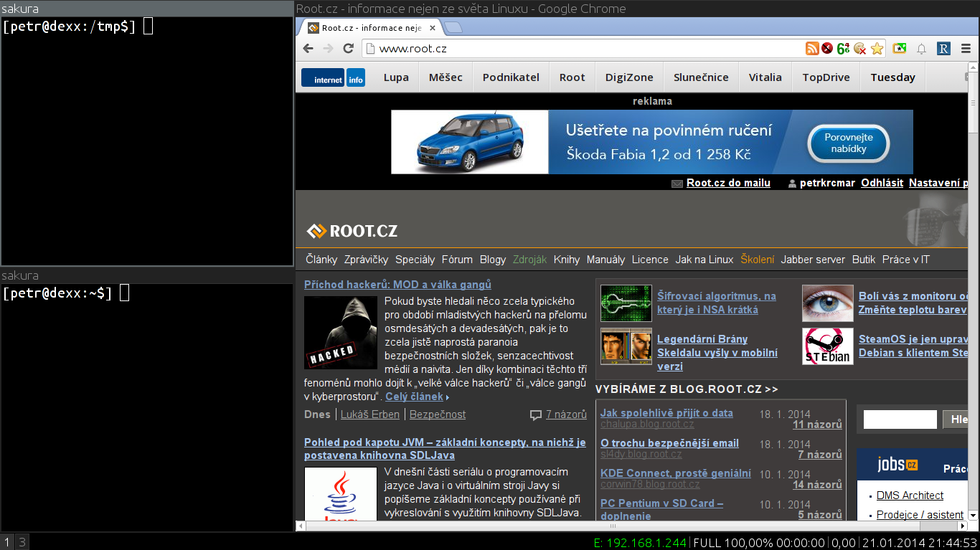Screen dimensions: 980x550
Task: Click the red blocked-Flash icon in address bar
Action: (x=827, y=49)
